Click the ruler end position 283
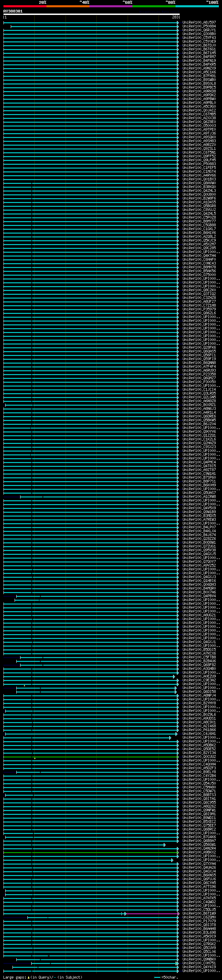 click(x=175, y=17)
